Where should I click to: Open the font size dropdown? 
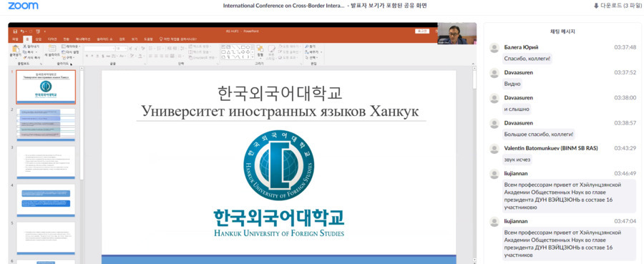click(x=125, y=49)
